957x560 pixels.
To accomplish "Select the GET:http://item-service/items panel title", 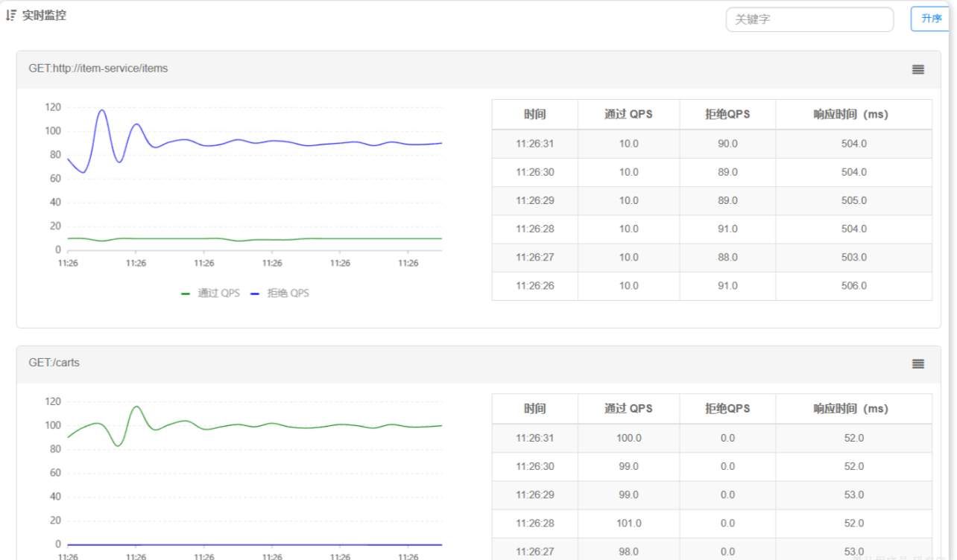I will point(98,69).
